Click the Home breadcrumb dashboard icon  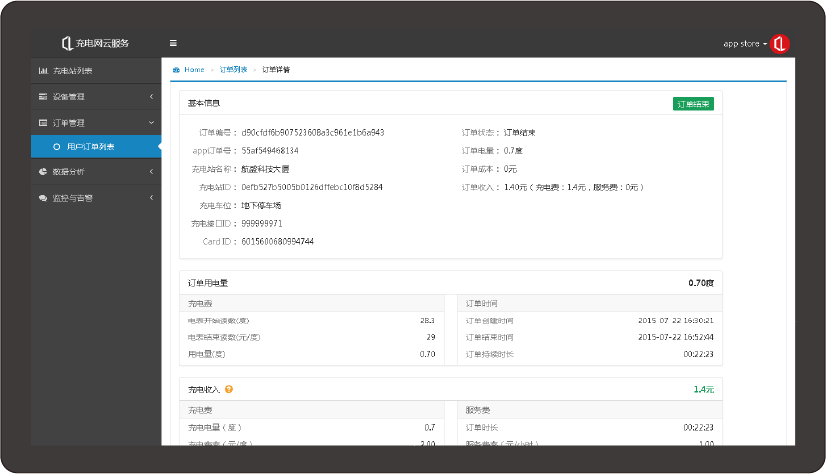(x=176, y=70)
